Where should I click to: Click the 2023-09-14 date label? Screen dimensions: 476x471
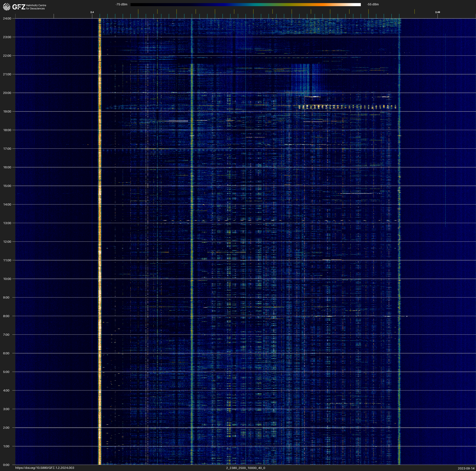click(x=466, y=468)
